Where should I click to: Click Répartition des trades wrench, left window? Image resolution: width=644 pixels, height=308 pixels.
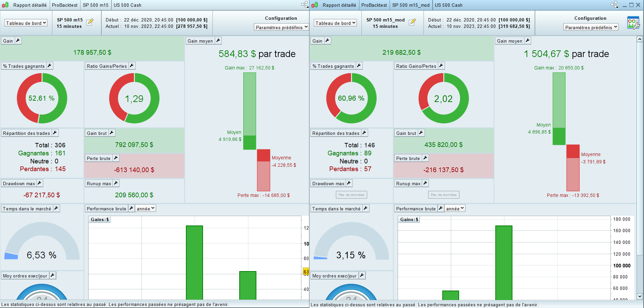(55, 133)
